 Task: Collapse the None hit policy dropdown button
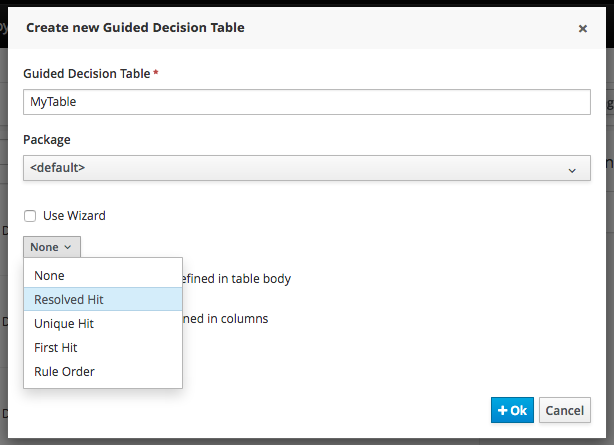coord(51,247)
